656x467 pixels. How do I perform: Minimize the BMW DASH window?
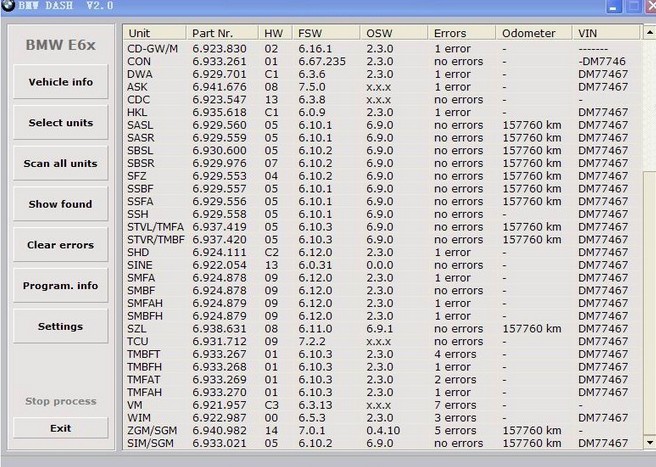click(614, 6)
